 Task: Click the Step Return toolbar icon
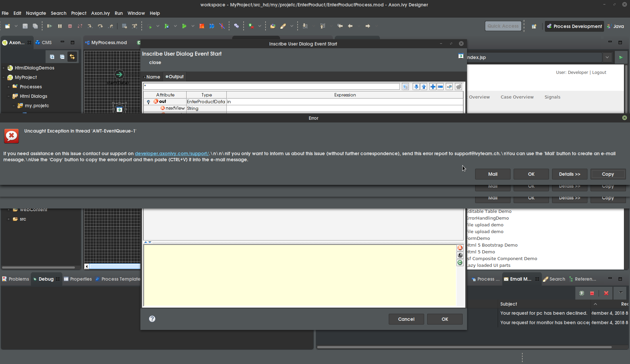[110, 26]
